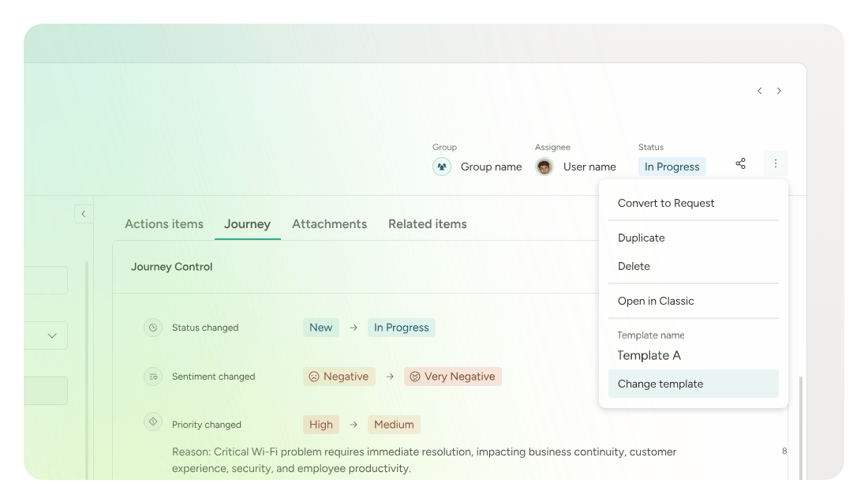Click the Status changed clock icon
This screenshot has width=868, height=502.
click(153, 328)
